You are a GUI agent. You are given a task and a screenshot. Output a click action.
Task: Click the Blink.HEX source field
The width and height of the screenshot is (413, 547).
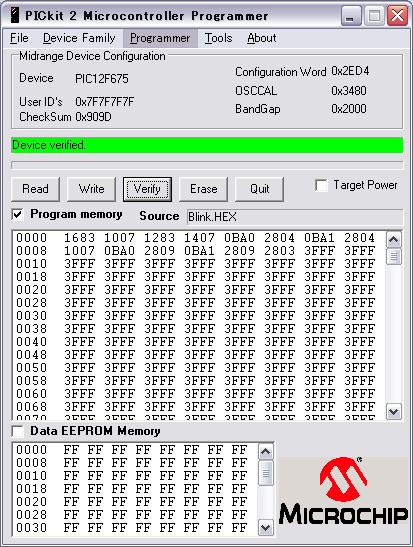pos(295,217)
